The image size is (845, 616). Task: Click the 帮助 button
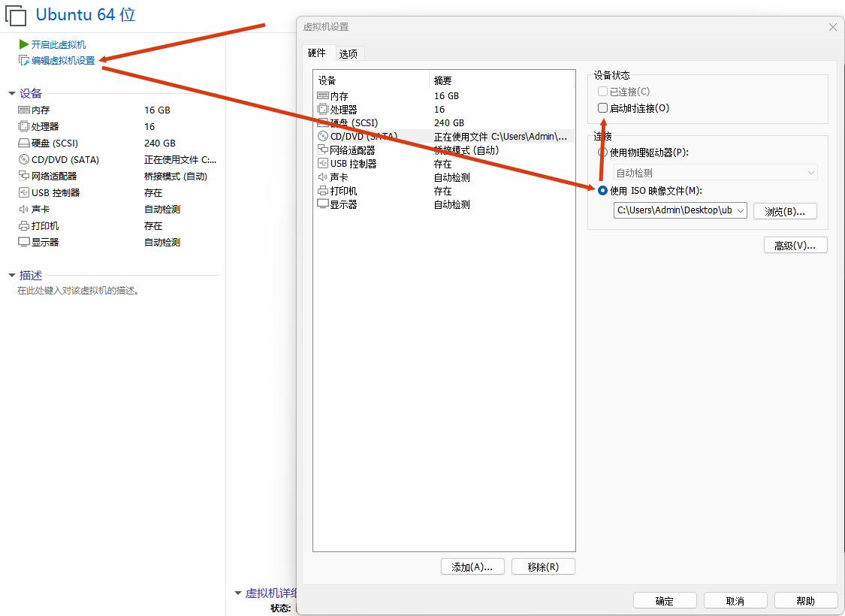[x=806, y=600]
